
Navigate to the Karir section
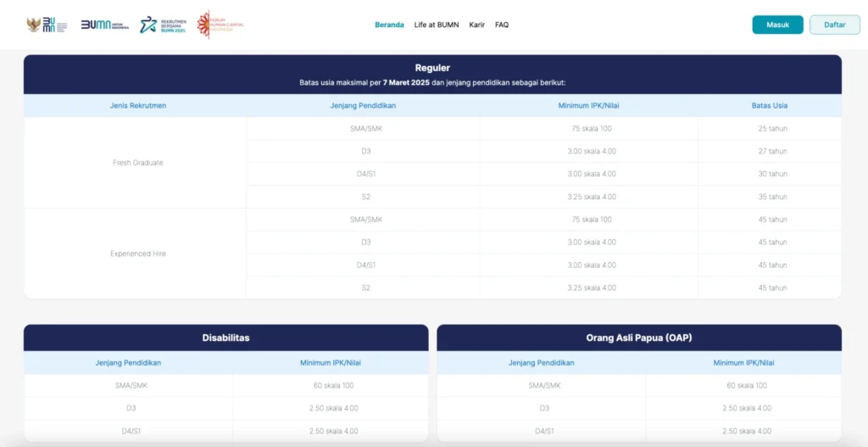476,25
